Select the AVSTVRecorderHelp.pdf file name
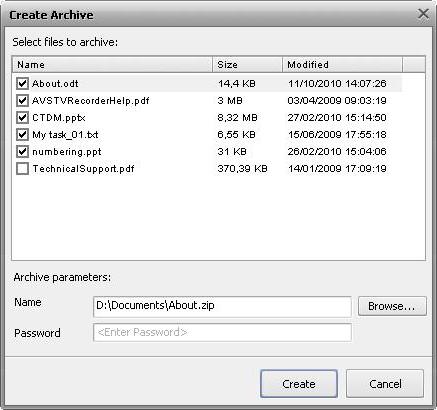This screenshot has height=410, width=437. (x=91, y=101)
